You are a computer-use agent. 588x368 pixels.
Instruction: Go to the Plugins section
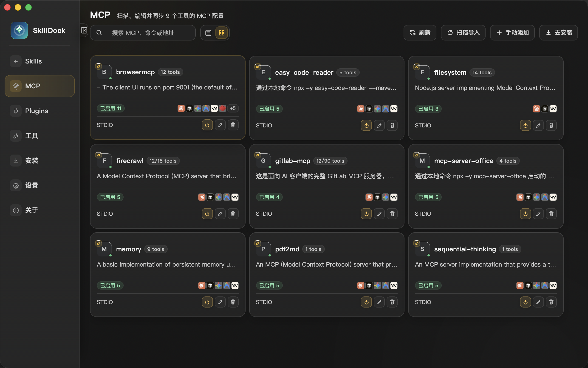(40, 111)
